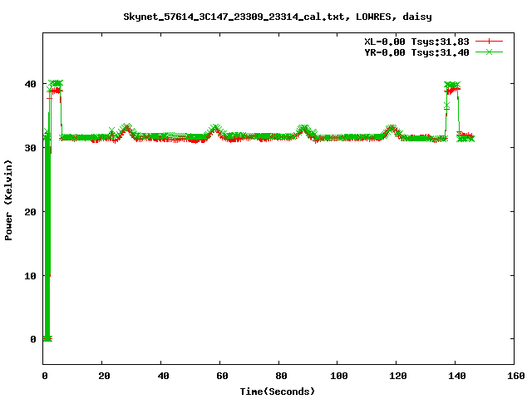This screenshot has height=399, width=532.
Task: Click the 30 tick label on power axis
Action: [31, 147]
